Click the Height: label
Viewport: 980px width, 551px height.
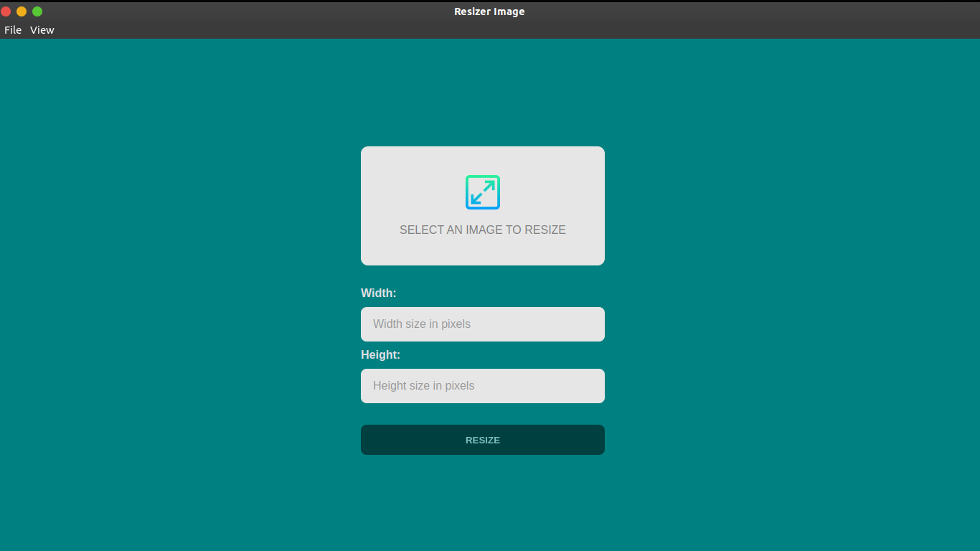coord(380,354)
